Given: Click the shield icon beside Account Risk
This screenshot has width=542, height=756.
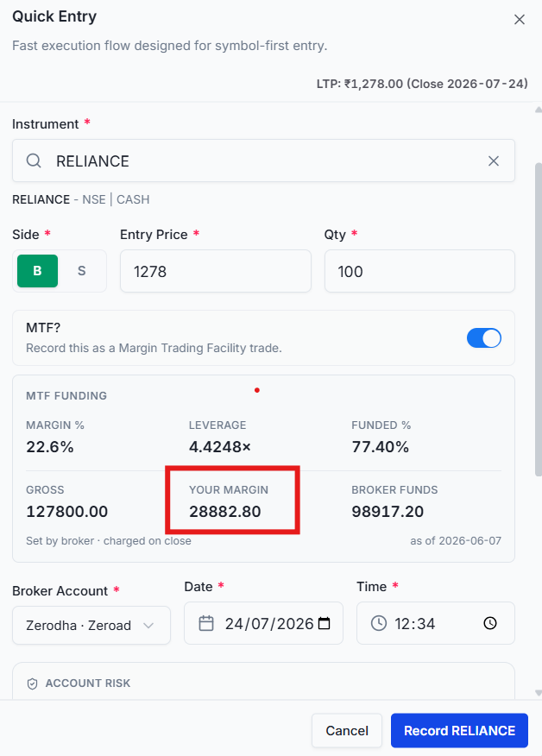Looking at the screenshot, I should coord(32,684).
